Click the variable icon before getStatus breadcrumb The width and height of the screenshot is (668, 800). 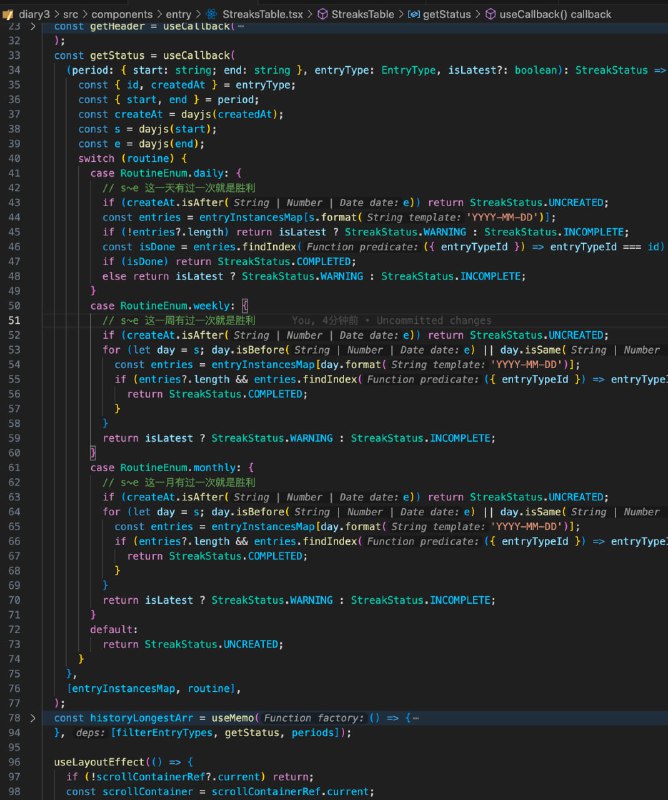(x=415, y=14)
